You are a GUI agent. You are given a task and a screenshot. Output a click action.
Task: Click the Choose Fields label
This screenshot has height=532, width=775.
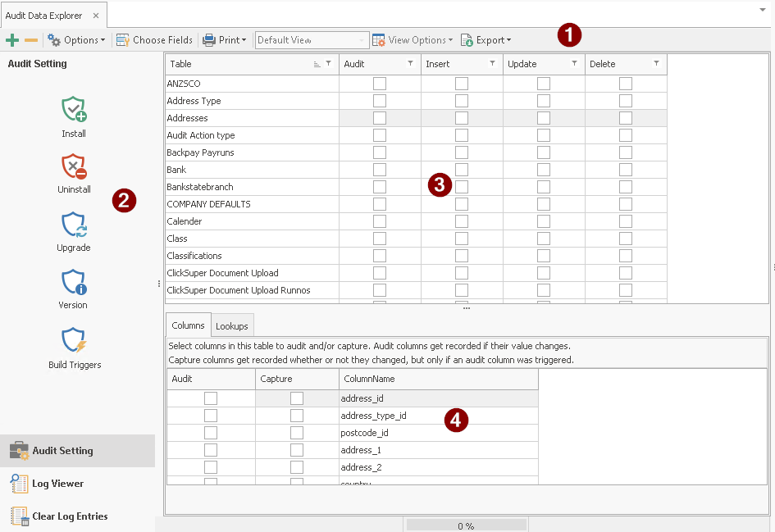click(x=162, y=40)
